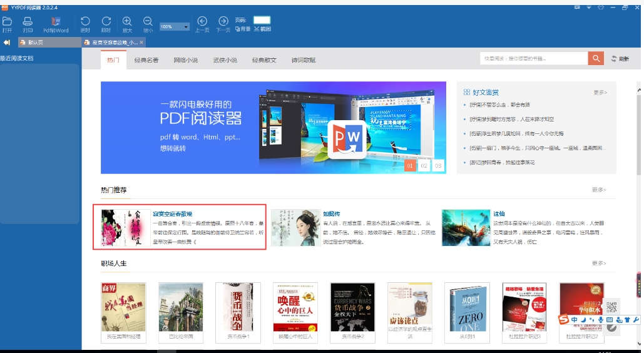Open book cover 我在美国当经理
The width and height of the screenshot is (644, 353).
point(123,307)
